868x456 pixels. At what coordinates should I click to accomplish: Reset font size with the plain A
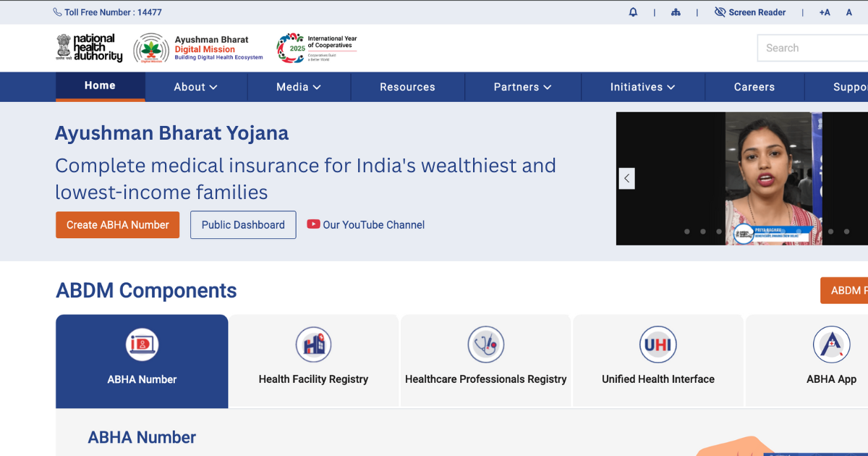pyautogui.click(x=849, y=12)
